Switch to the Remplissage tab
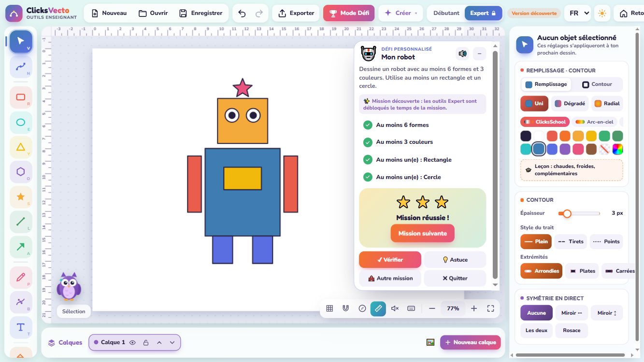 [546, 84]
